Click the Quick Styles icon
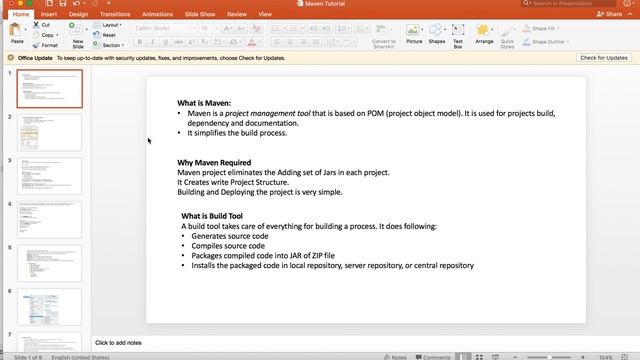 507,31
